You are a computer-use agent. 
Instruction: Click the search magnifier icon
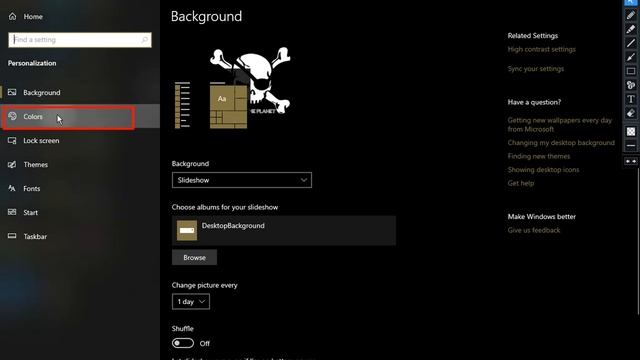[144, 40]
